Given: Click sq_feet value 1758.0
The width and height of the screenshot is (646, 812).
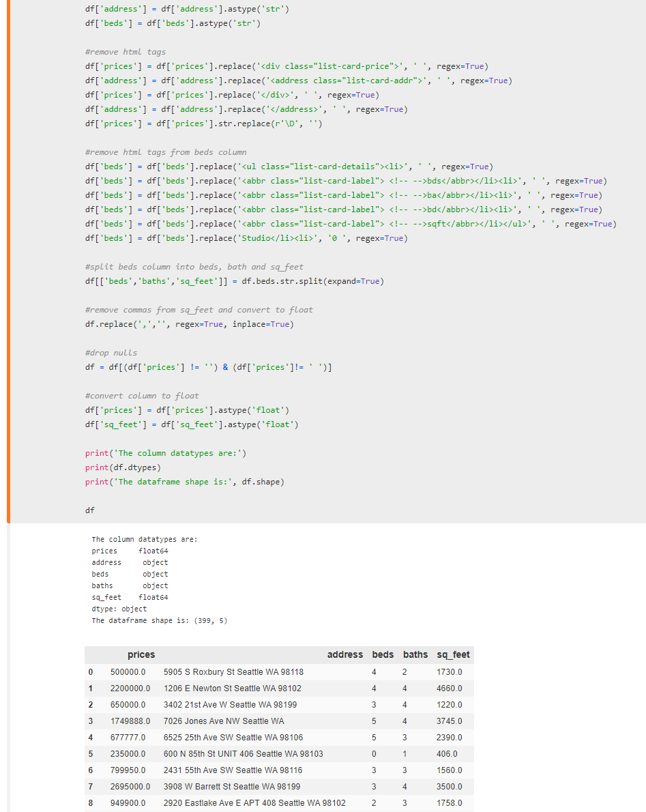Looking at the screenshot, I should pyautogui.click(x=450, y=803).
